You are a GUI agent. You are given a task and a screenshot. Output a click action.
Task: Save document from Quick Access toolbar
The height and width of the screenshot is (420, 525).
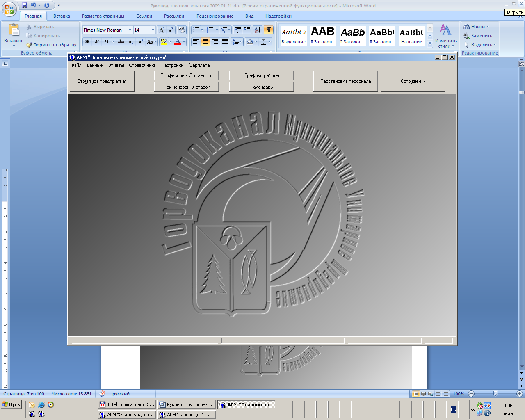[x=25, y=5]
